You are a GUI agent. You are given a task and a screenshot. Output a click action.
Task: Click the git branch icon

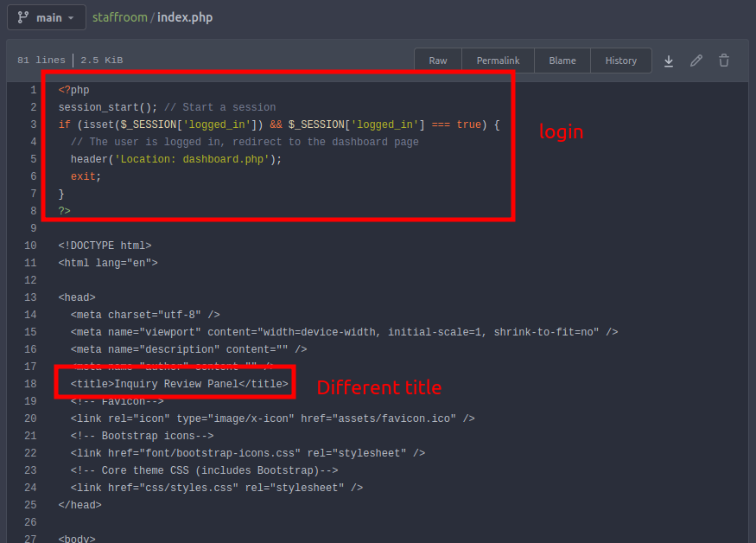click(x=23, y=17)
